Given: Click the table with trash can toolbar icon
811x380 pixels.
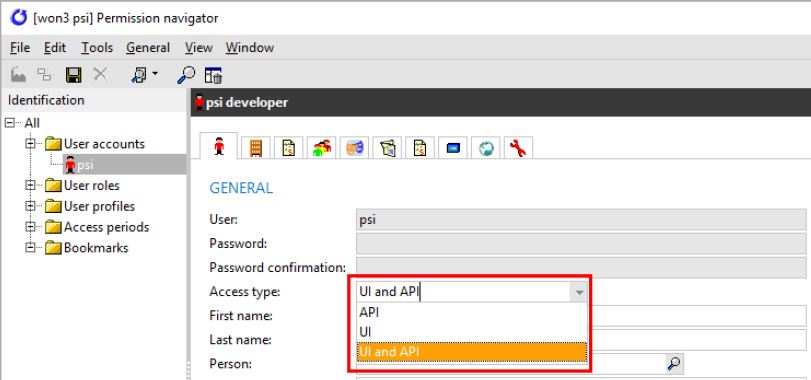Looking at the screenshot, I should pos(213,75).
